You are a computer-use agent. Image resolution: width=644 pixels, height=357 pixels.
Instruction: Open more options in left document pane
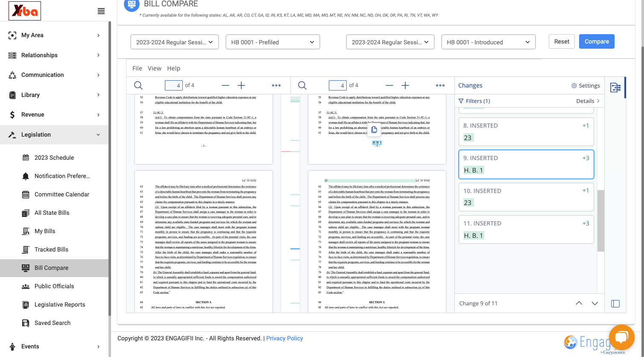click(276, 85)
